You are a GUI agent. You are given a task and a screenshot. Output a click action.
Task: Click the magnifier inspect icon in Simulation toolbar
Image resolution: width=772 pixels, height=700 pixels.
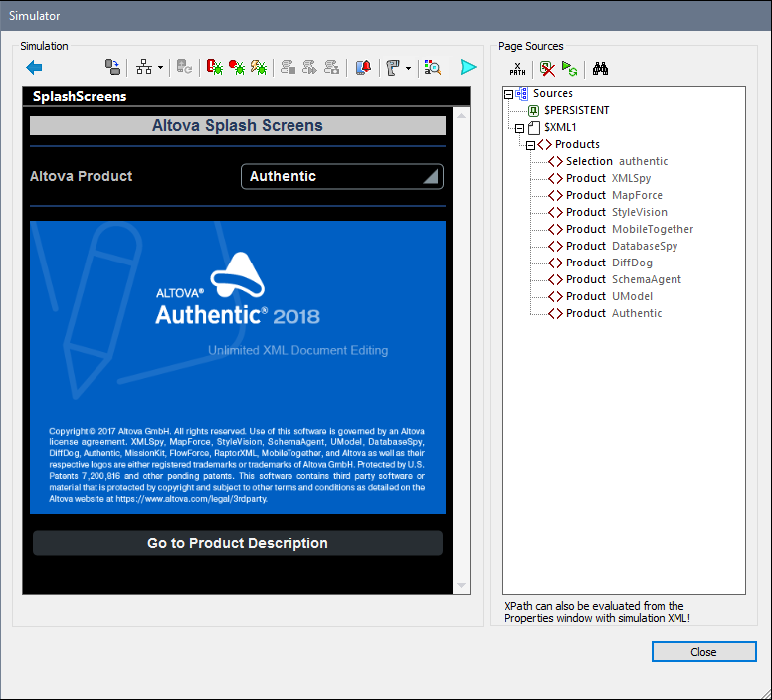(432, 67)
